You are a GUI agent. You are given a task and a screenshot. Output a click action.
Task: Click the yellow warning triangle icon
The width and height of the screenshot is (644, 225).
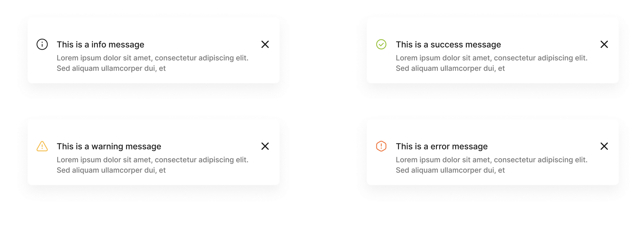42,146
